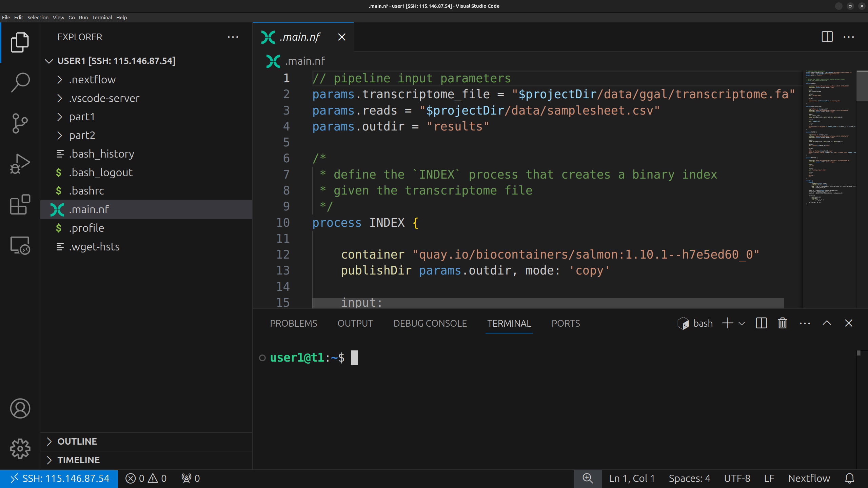
Task: Open the Search view in activity bar
Action: coord(20,82)
